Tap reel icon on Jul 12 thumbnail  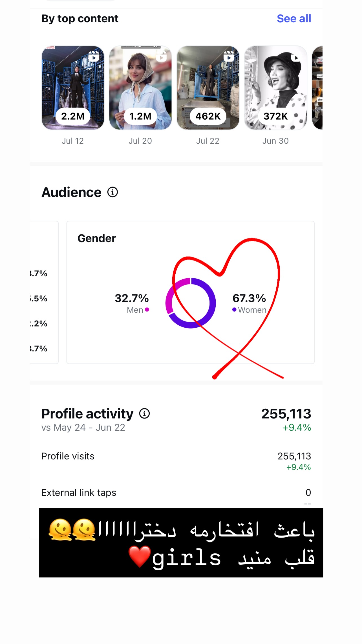[94, 56]
